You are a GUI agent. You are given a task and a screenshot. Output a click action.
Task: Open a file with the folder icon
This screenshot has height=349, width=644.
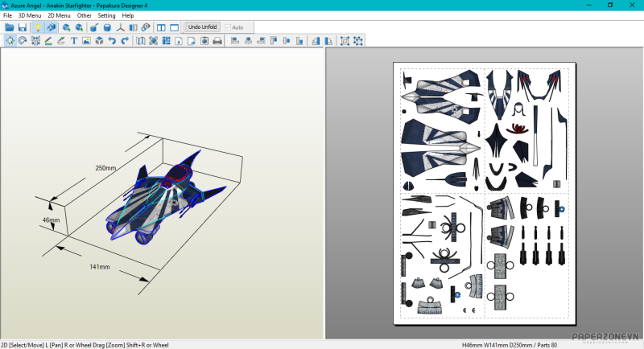(9, 27)
